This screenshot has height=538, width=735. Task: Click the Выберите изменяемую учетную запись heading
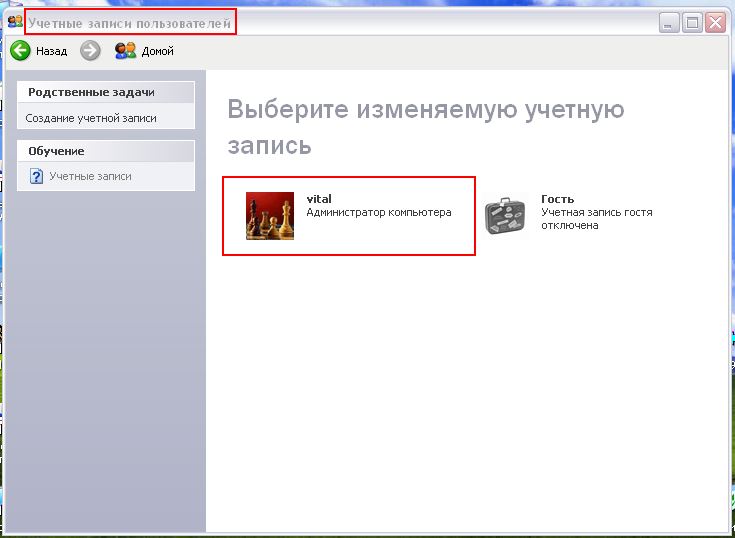tap(426, 127)
